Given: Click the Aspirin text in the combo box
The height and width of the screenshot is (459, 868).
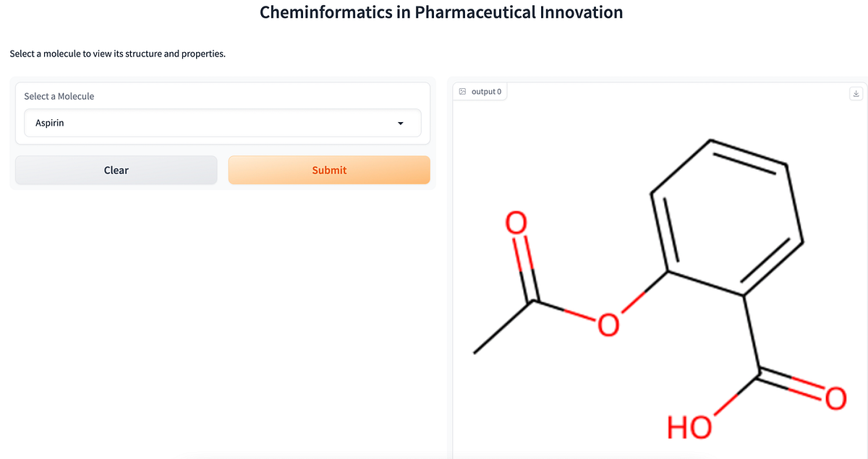Looking at the screenshot, I should pyautogui.click(x=49, y=122).
